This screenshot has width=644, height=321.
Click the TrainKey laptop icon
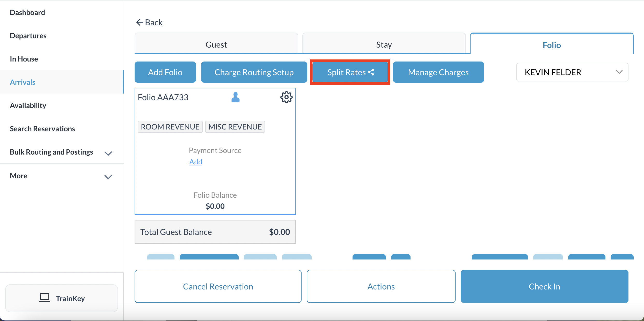pyautogui.click(x=44, y=298)
